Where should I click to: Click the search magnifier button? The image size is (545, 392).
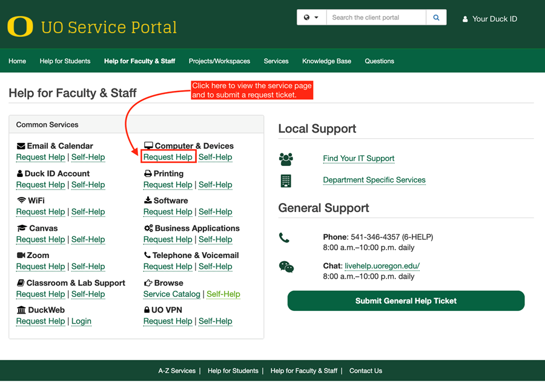(x=436, y=18)
